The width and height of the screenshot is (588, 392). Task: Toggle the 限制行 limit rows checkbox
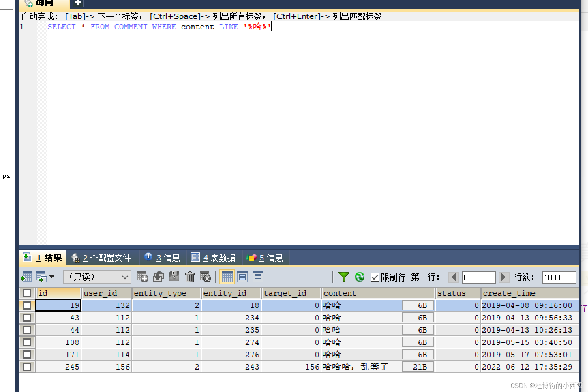375,277
